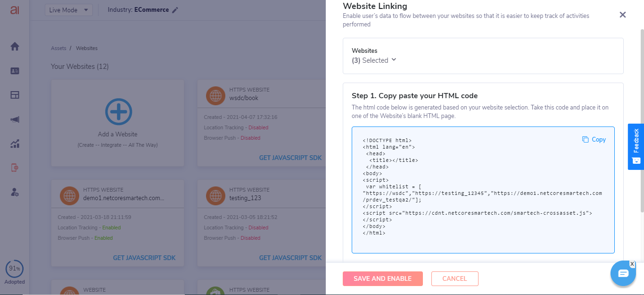Viewport: 644px width, 295px height.
Task: Click the testing_123 globe icon
Action: [x=215, y=195]
